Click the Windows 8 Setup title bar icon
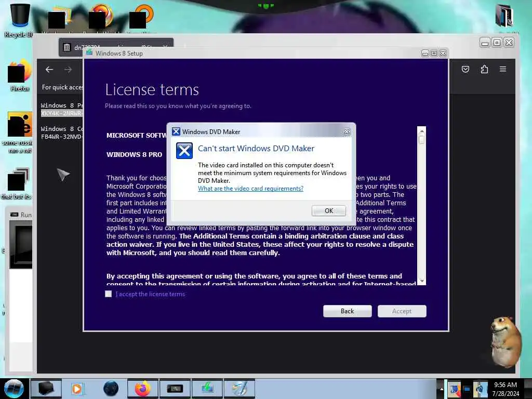This screenshot has width=532, height=399. (89, 52)
